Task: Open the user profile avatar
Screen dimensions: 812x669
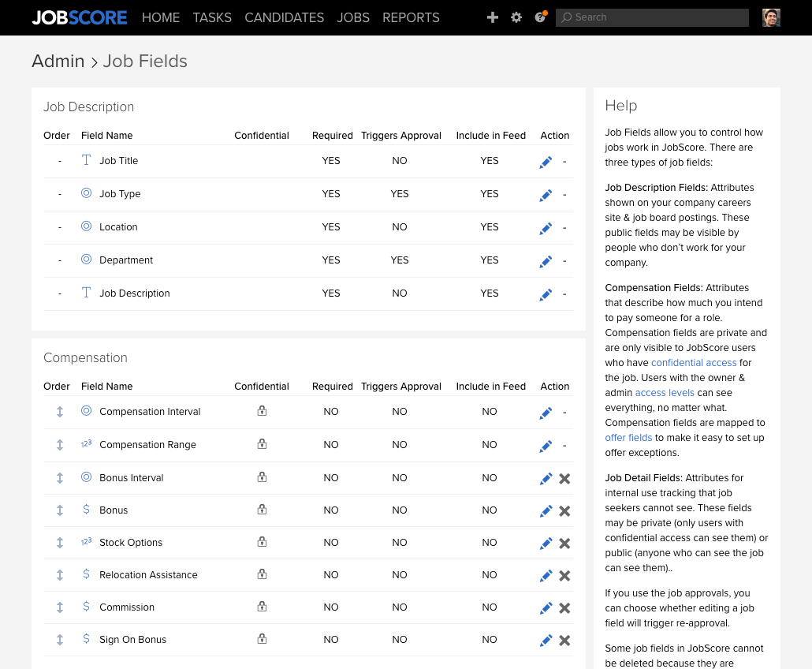Action: coord(771,17)
